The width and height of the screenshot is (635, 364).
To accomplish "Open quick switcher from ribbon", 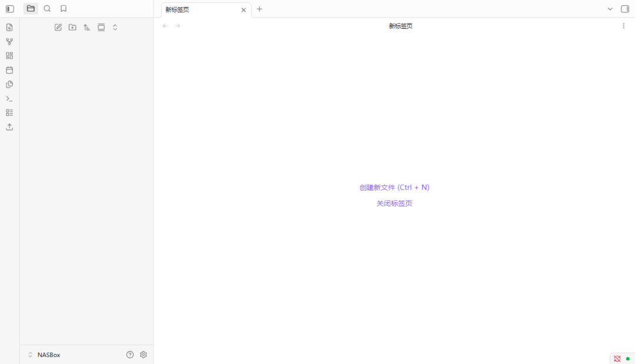I will tap(9, 27).
